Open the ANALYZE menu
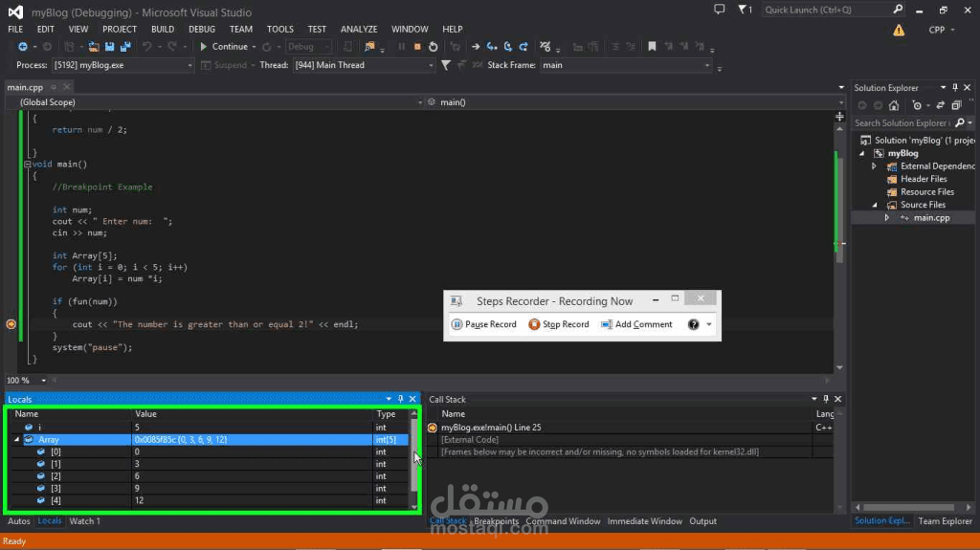980x550 pixels. tap(359, 30)
